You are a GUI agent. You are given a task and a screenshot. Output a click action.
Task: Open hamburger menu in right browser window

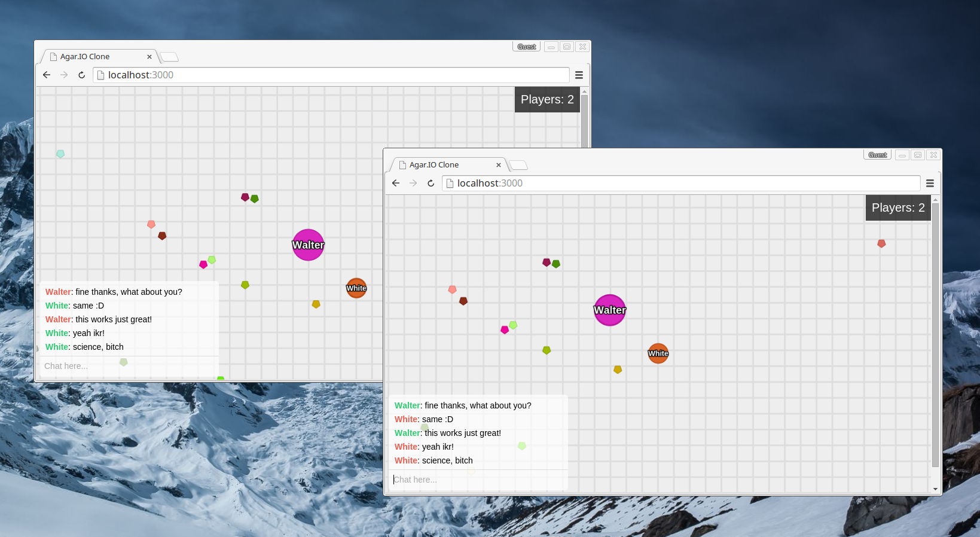click(930, 183)
